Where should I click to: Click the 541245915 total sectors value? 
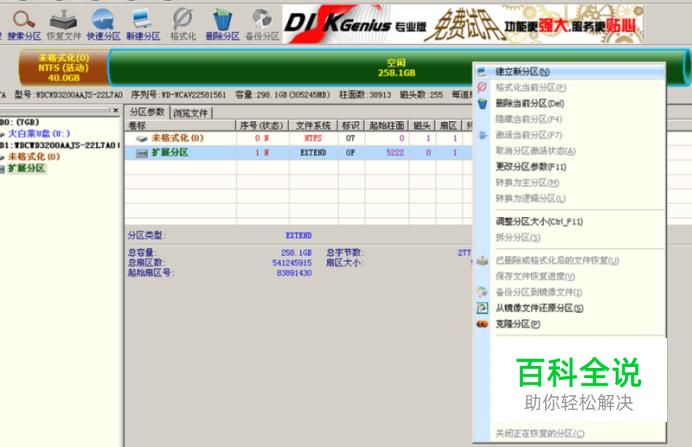tap(292, 263)
